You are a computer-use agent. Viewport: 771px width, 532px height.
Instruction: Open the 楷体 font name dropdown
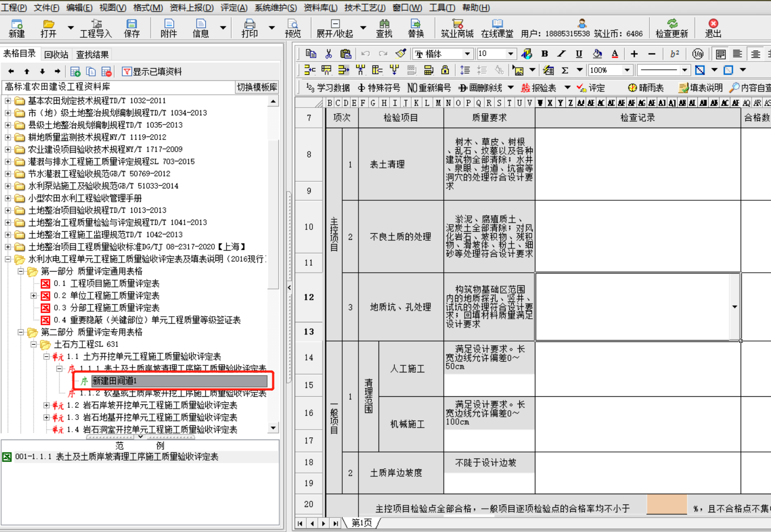pos(467,54)
